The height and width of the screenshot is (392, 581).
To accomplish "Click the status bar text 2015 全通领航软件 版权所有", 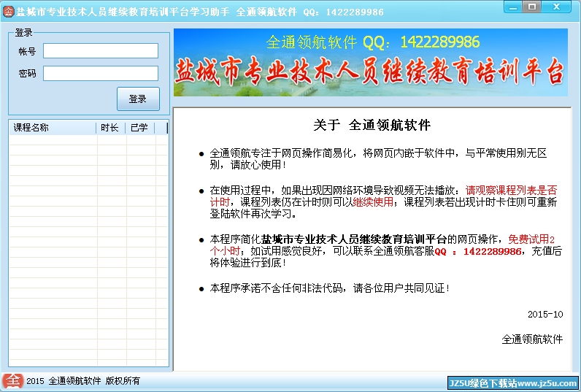I will click(x=83, y=381).
